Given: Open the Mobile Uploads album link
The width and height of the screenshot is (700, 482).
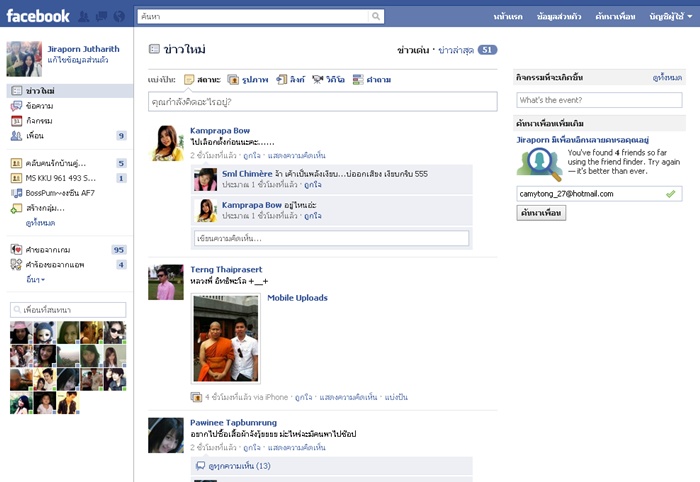Looking at the screenshot, I should (297, 298).
